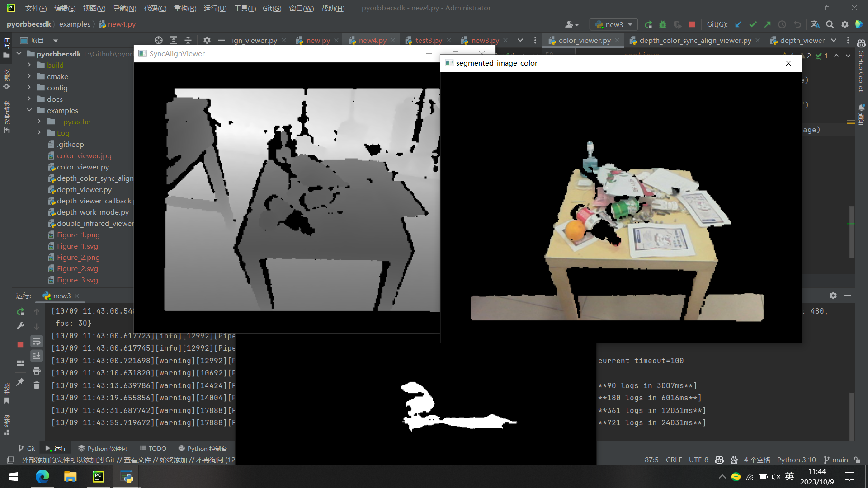Open the Python 控制台 tool window button

(x=203, y=448)
